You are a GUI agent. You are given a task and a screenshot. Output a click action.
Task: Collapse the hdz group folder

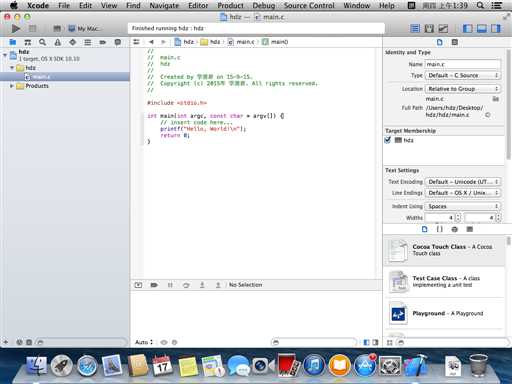pos(12,68)
